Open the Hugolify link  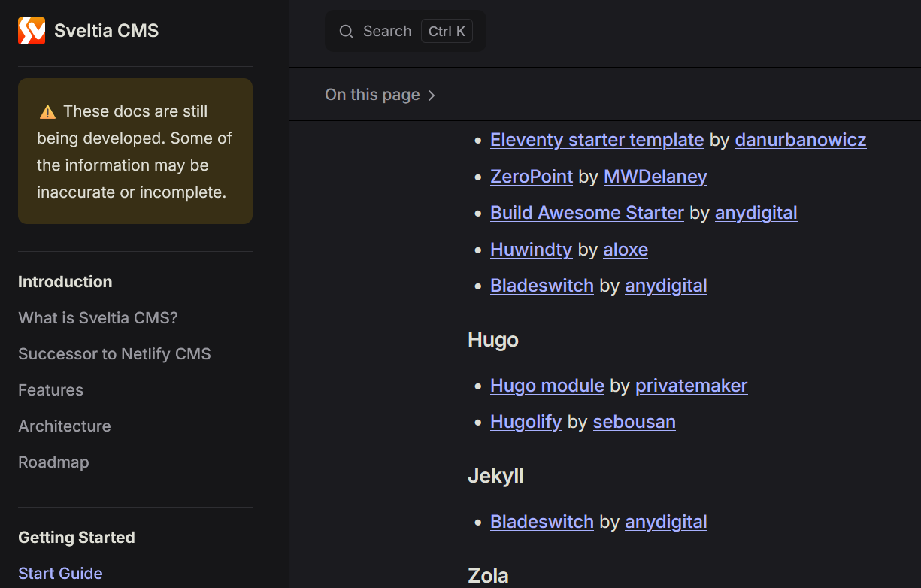click(526, 422)
